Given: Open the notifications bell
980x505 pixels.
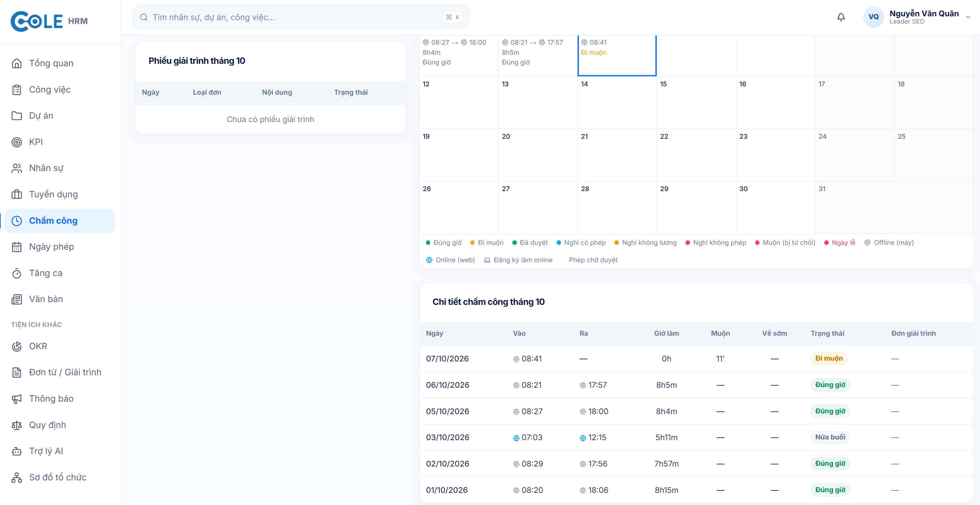Looking at the screenshot, I should (x=841, y=17).
